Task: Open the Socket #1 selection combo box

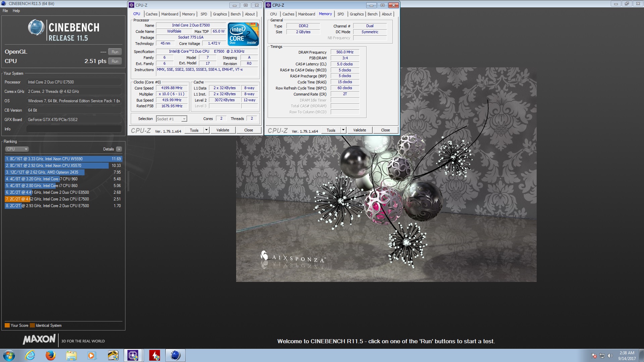Action: coord(171,119)
